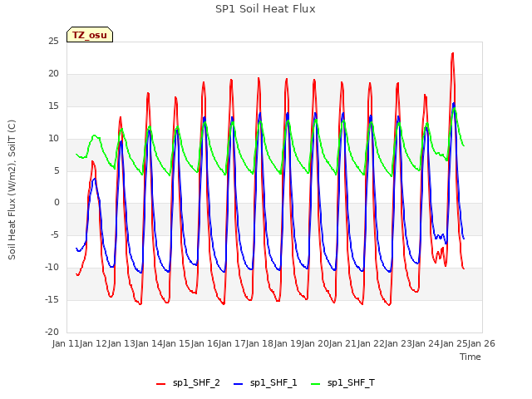Click the Jan 22 x-axis tick label
Image resolution: width=532 pixels, height=399 pixels.
click(x=371, y=343)
